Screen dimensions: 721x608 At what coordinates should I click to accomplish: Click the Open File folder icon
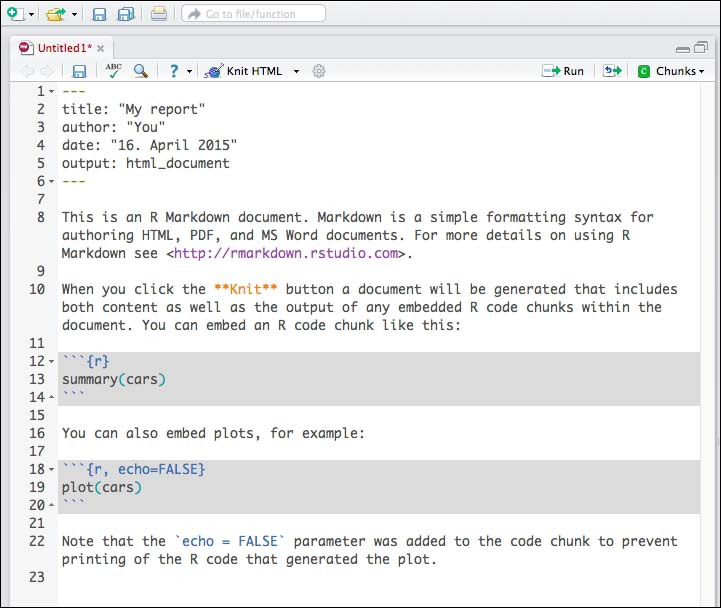point(56,14)
